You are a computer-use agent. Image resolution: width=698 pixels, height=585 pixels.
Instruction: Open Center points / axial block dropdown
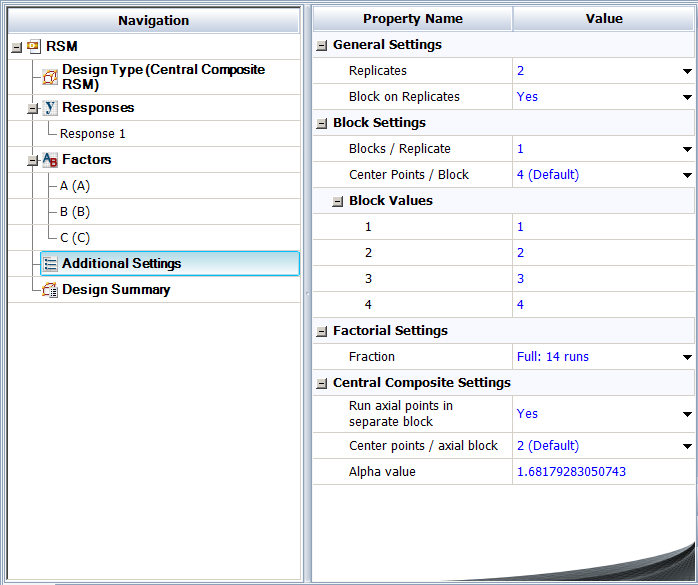pos(687,446)
